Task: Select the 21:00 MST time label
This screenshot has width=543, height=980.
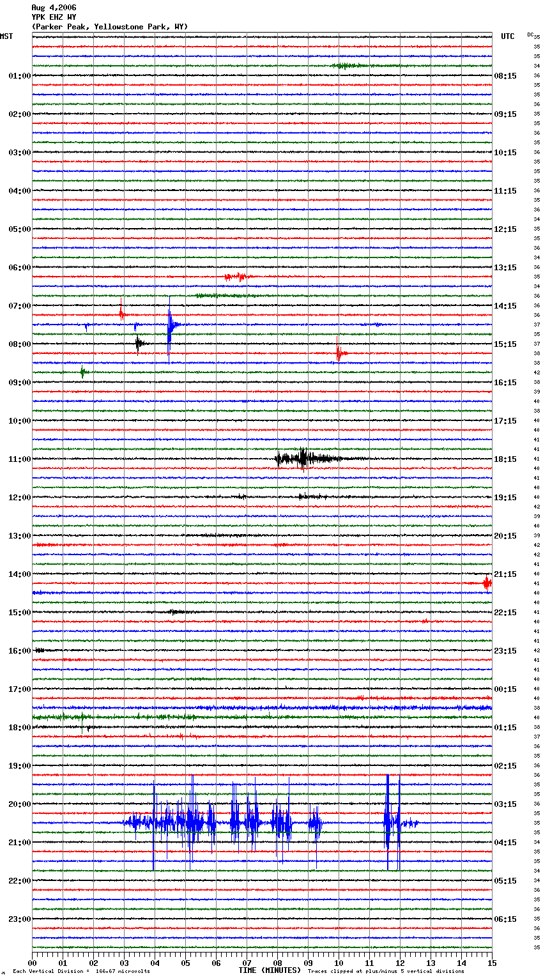Action: tap(19, 843)
